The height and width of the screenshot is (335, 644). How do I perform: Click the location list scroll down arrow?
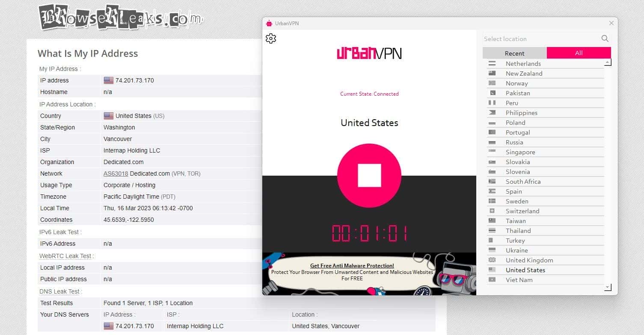point(608,287)
